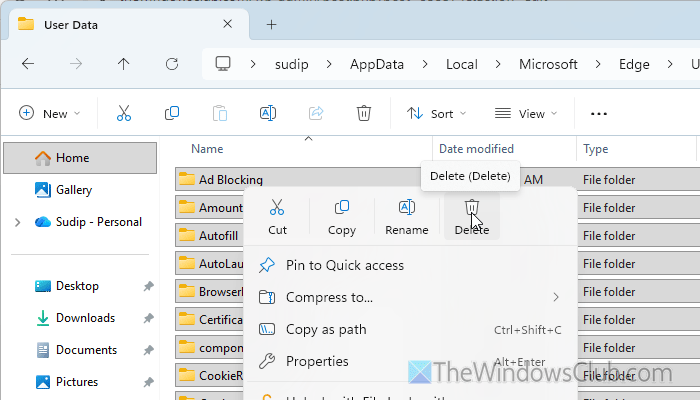
Task: Click the pin icon next to Documents
Action: 148,350
